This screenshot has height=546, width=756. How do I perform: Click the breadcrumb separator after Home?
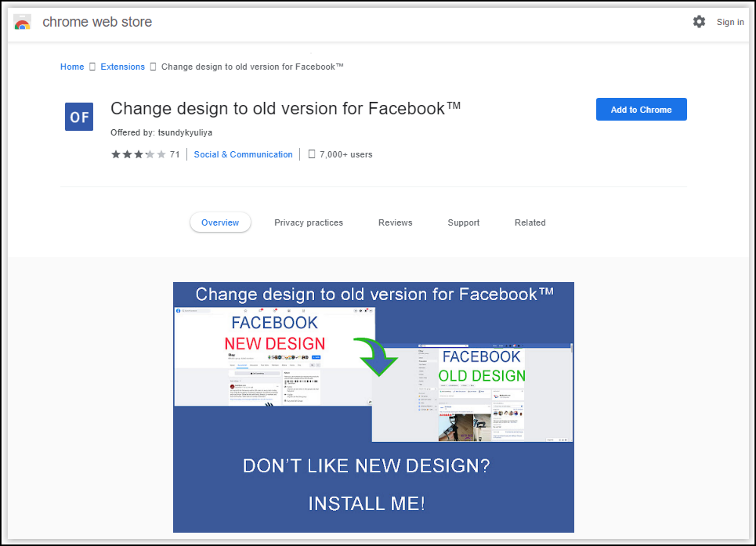pyautogui.click(x=92, y=67)
